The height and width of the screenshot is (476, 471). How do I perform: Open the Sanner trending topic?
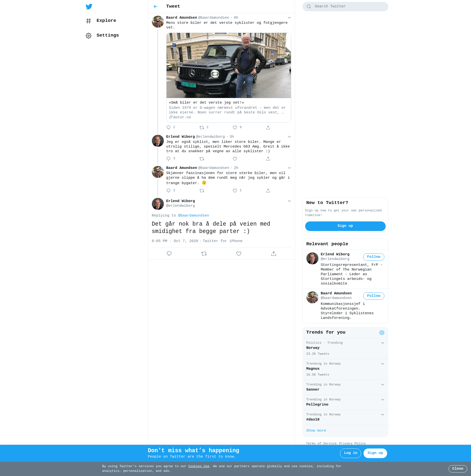click(345, 387)
